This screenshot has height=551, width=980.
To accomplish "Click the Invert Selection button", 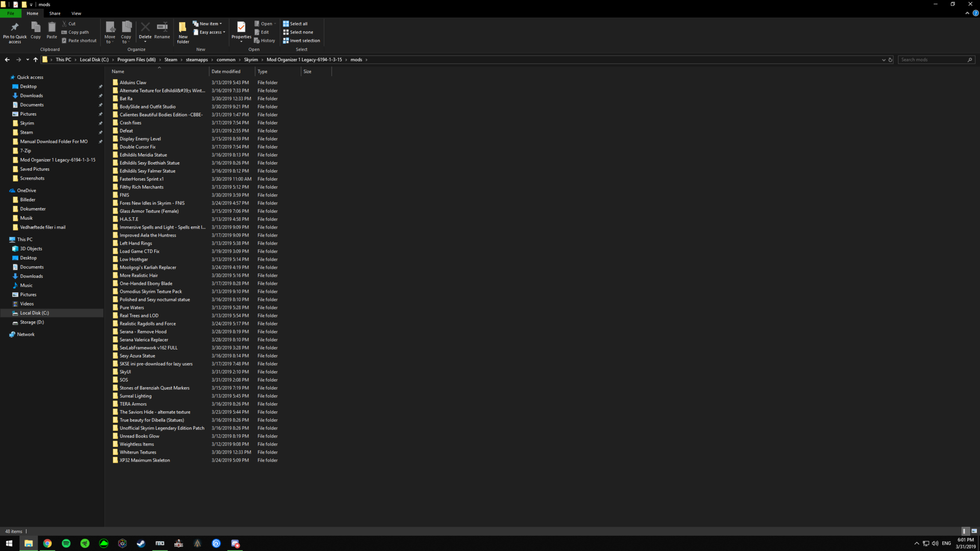I will [x=302, y=40].
